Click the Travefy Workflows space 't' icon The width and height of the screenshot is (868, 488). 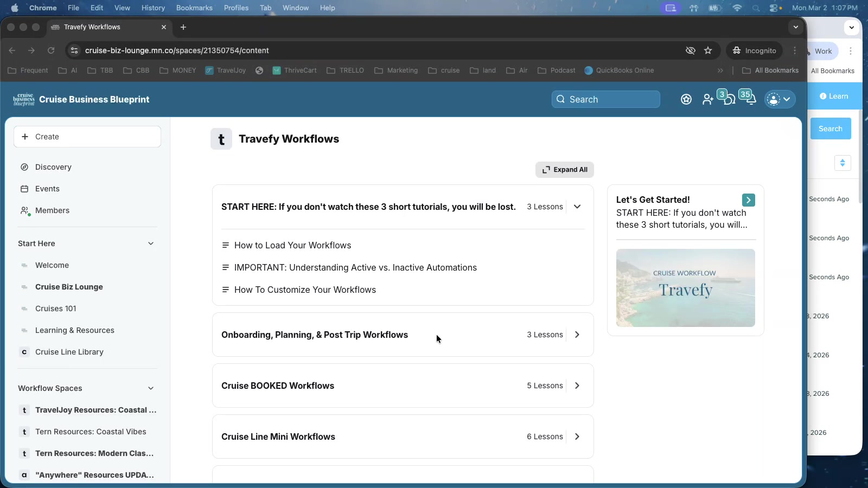pyautogui.click(x=221, y=139)
